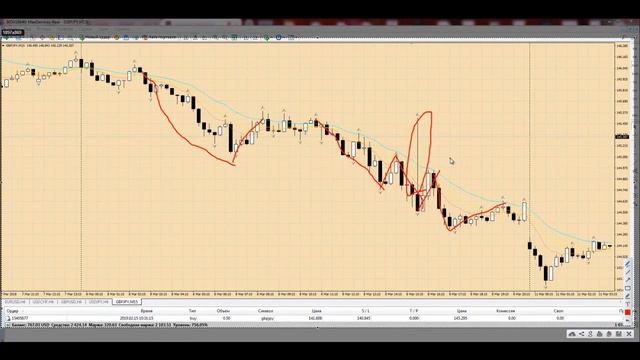The image size is (640, 360).
Task: Switch to the USDJPY,H4 chart tab
Action: (x=99, y=302)
